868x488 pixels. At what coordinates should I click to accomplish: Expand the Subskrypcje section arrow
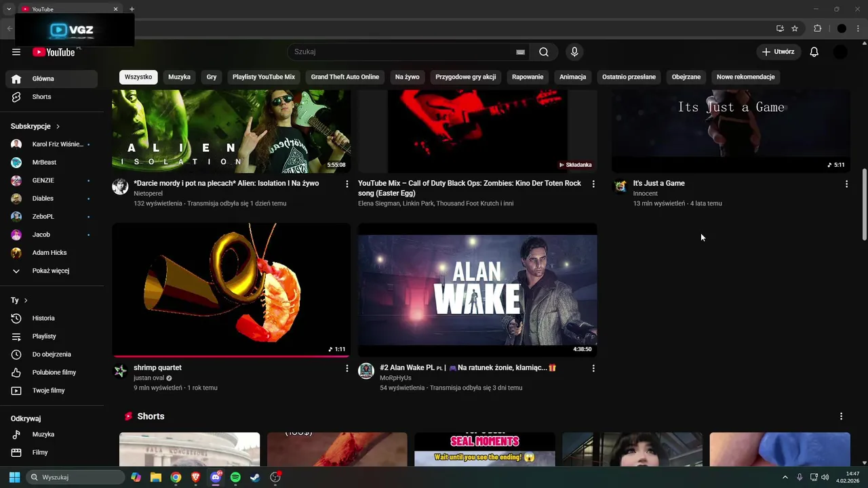(58, 127)
